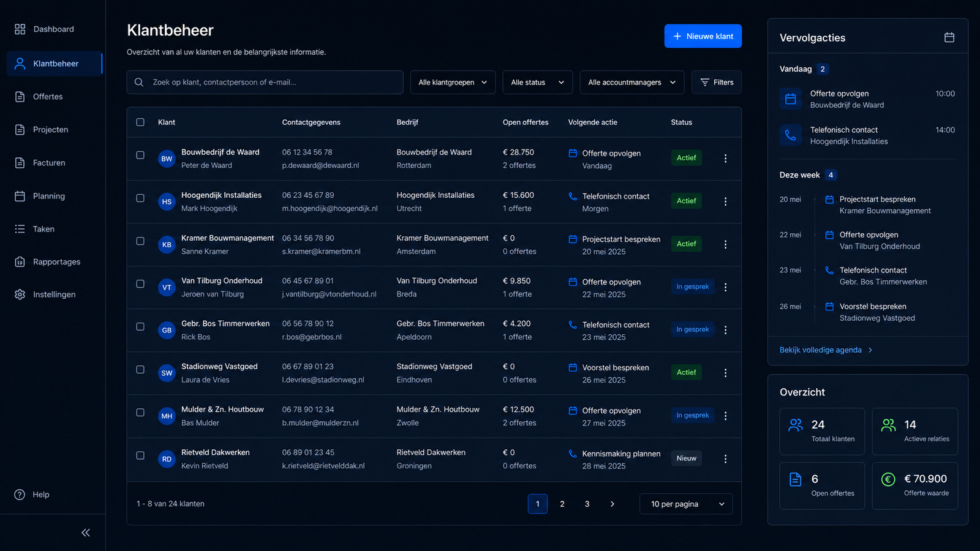Open three-dot menu for Bouwbedrijf de Waard

(725, 159)
